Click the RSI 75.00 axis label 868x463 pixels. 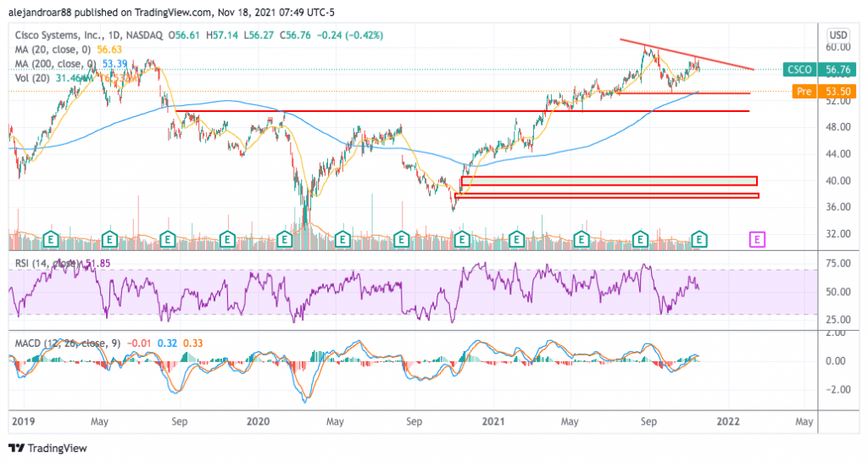click(x=837, y=264)
